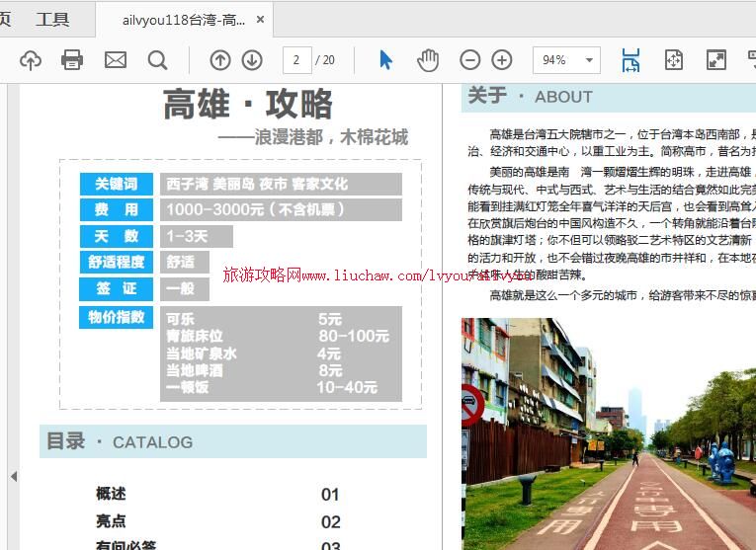Toggle full screen mode icon
This screenshot has width=756, height=550.
tap(716, 60)
